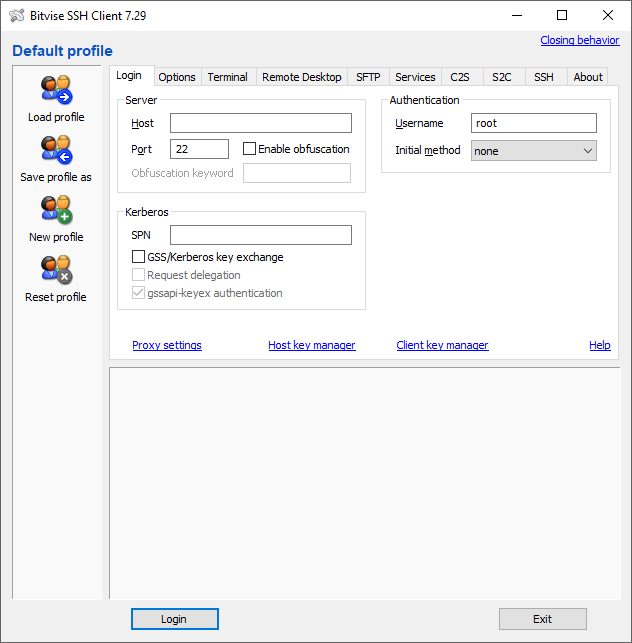632x643 pixels.
Task: Switch to the Options tab
Action: 177,77
